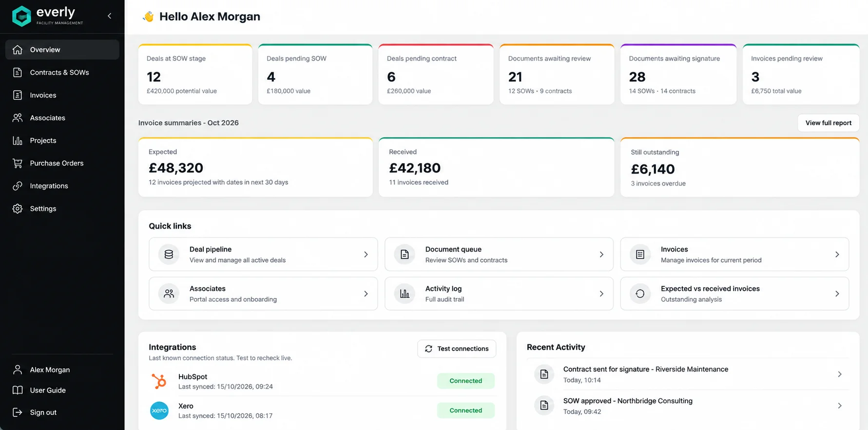Screen dimensions: 868x430
Task: Click HubSpot Connected status badge
Action: pos(466,381)
